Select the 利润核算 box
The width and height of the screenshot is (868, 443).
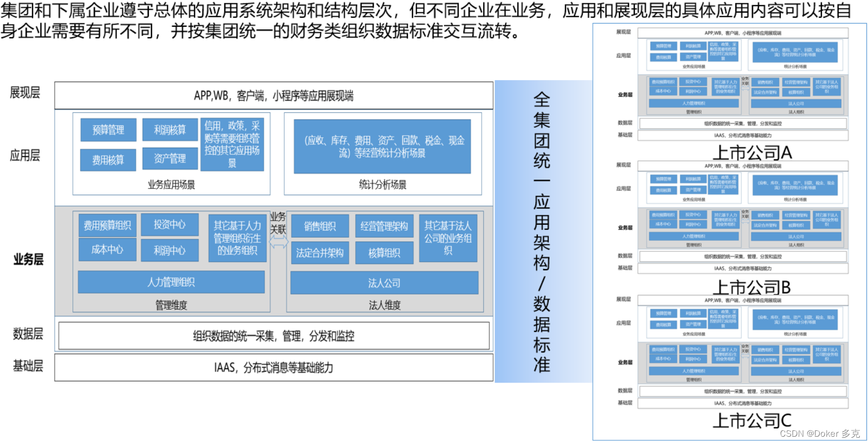170,129
